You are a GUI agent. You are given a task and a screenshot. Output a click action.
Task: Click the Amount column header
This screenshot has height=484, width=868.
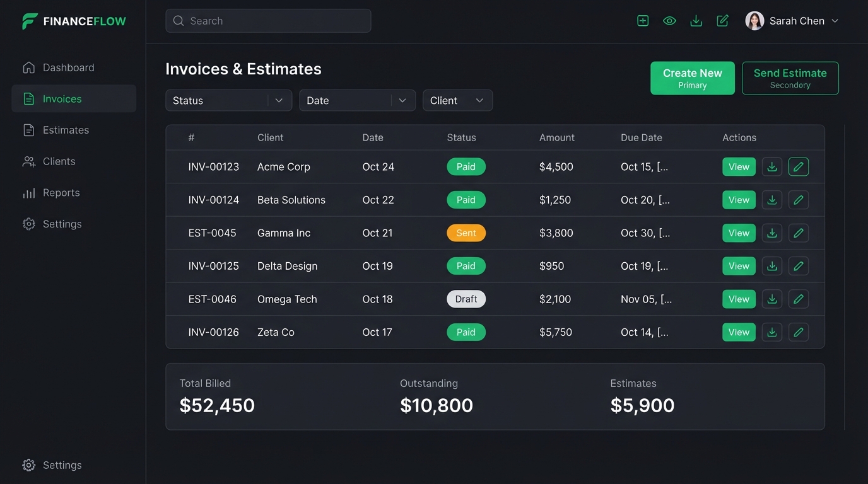[x=557, y=137]
